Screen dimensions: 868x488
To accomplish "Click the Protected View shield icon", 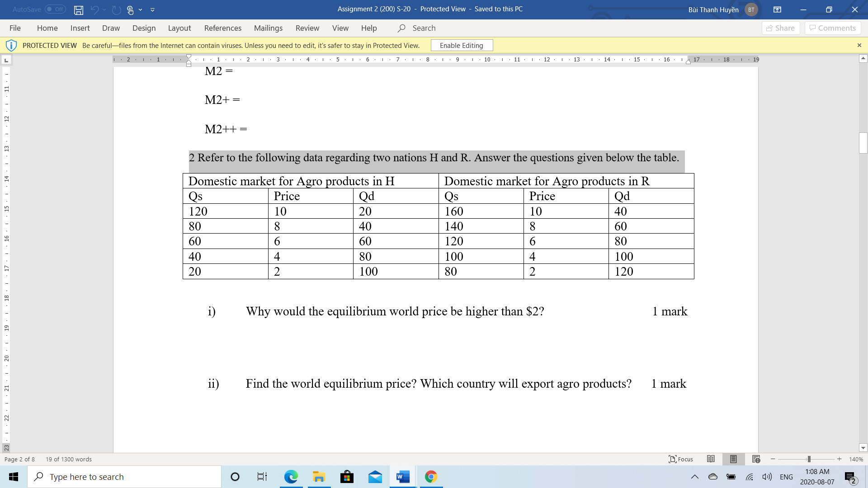I will click(x=11, y=45).
